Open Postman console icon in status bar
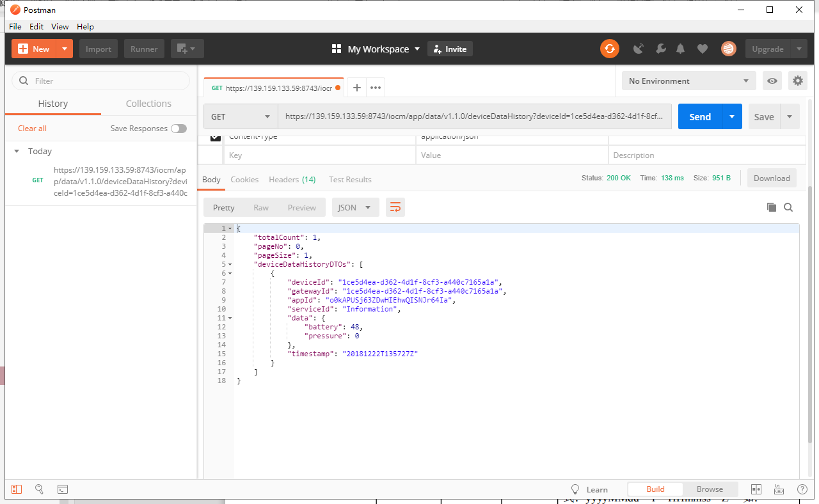This screenshot has width=819, height=504. [x=63, y=489]
